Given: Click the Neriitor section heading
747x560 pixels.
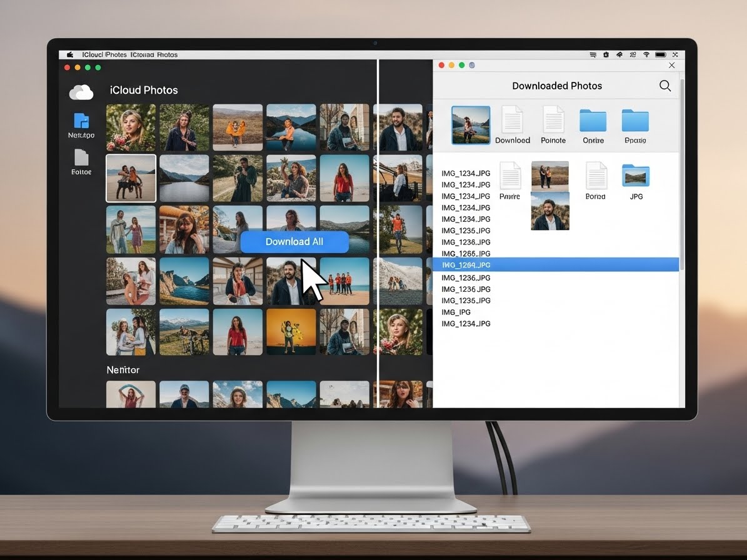Looking at the screenshot, I should [x=123, y=369].
